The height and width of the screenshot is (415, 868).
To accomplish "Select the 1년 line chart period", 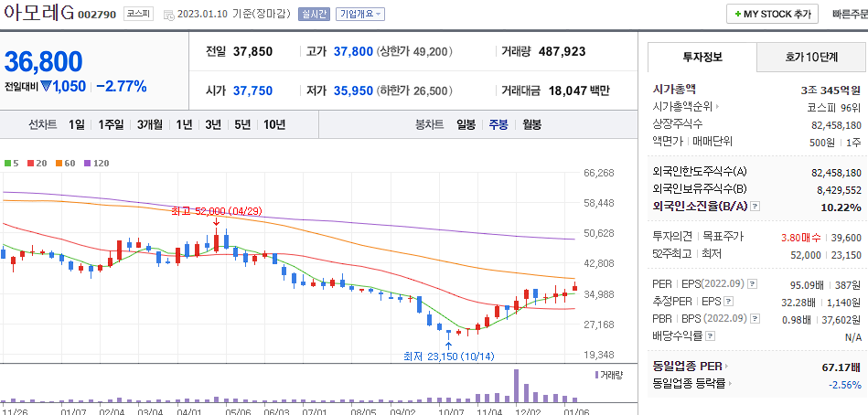I will tap(185, 124).
